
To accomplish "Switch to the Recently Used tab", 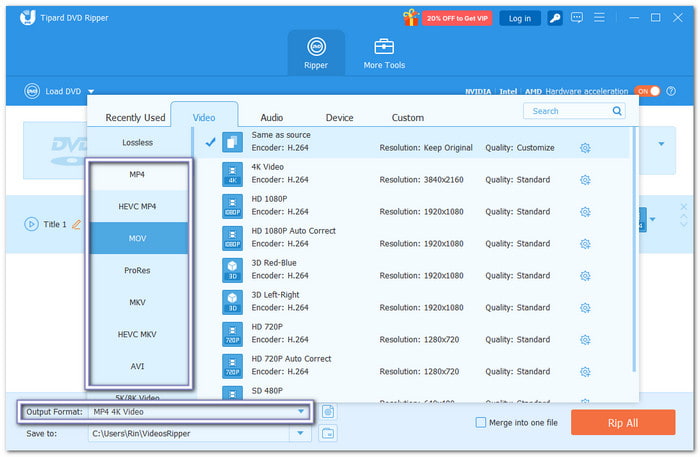I will pyautogui.click(x=135, y=117).
